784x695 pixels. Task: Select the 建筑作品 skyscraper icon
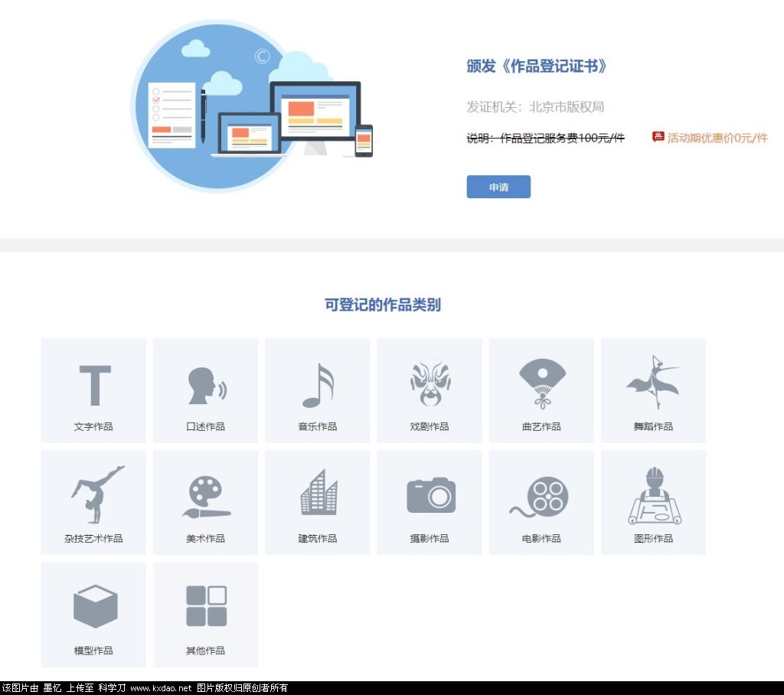(318, 493)
